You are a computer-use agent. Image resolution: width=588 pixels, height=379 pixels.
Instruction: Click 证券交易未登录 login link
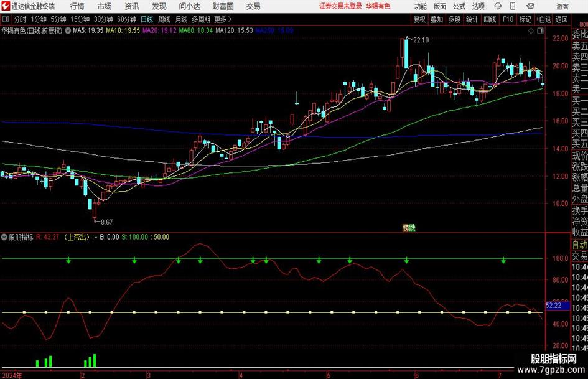pos(340,6)
